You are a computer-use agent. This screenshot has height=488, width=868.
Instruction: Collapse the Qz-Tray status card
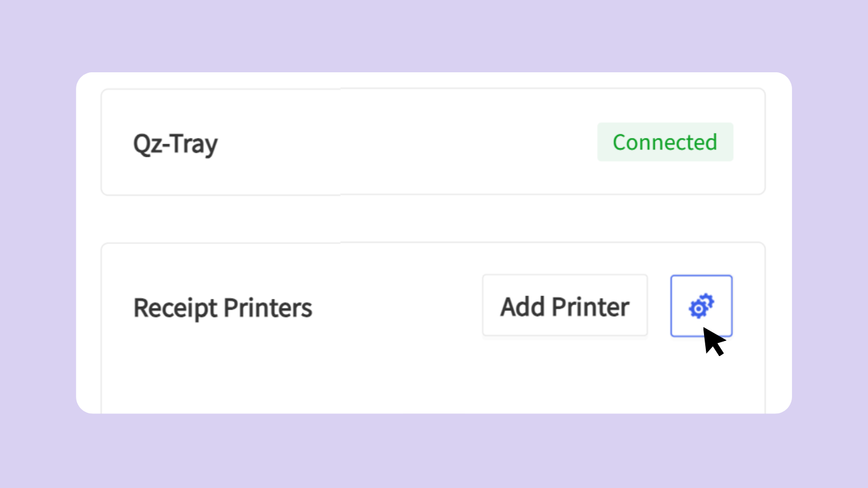click(433, 142)
